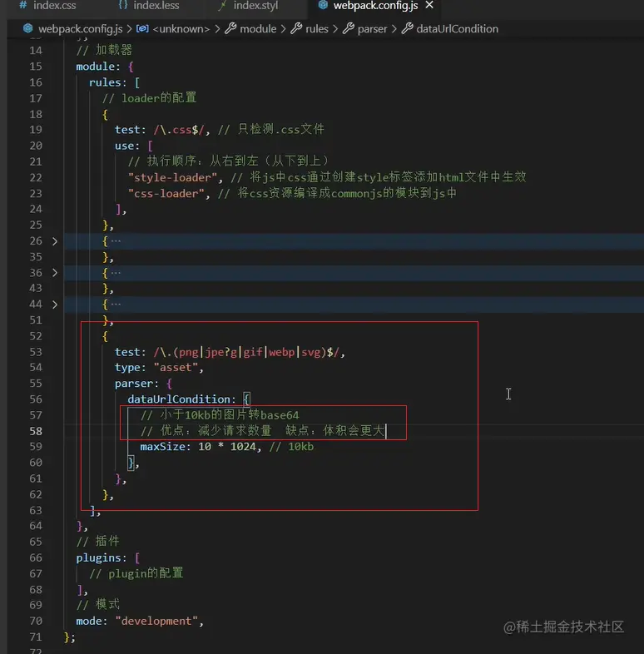The height and width of the screenshot is (654, 644).
Task: Click the 小于10kb的图片转base64 comment
Action: (x=220, y=415)
